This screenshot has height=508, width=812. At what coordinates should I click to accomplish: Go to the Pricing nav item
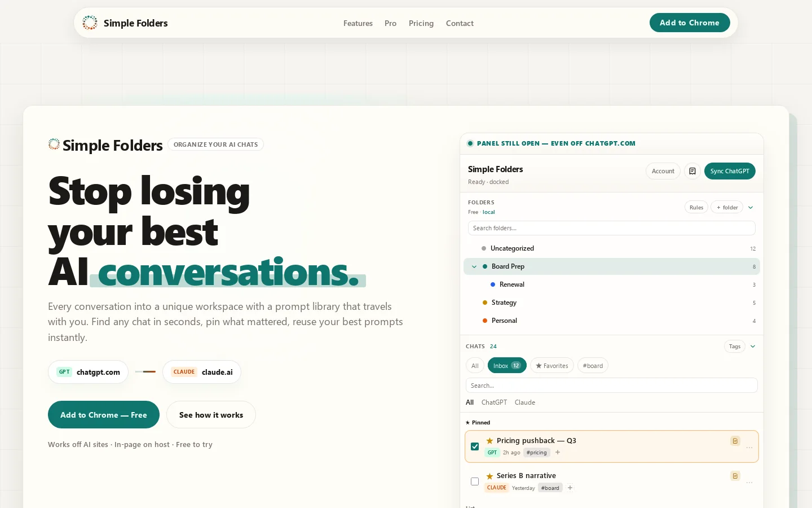(x=421, y=23)
